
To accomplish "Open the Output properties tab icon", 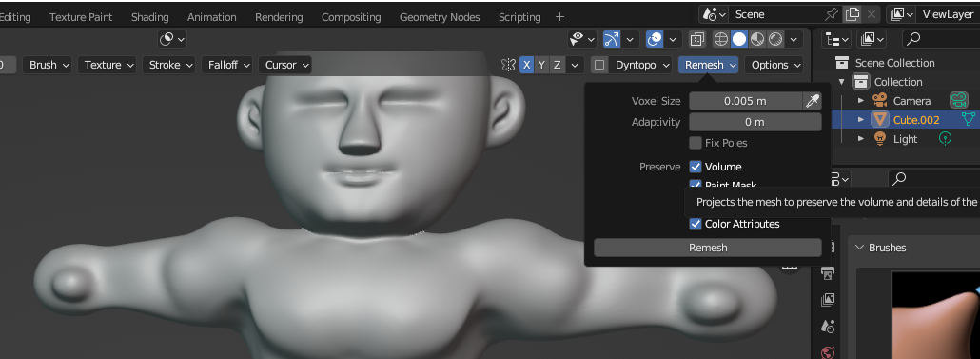I will point(828,273).
